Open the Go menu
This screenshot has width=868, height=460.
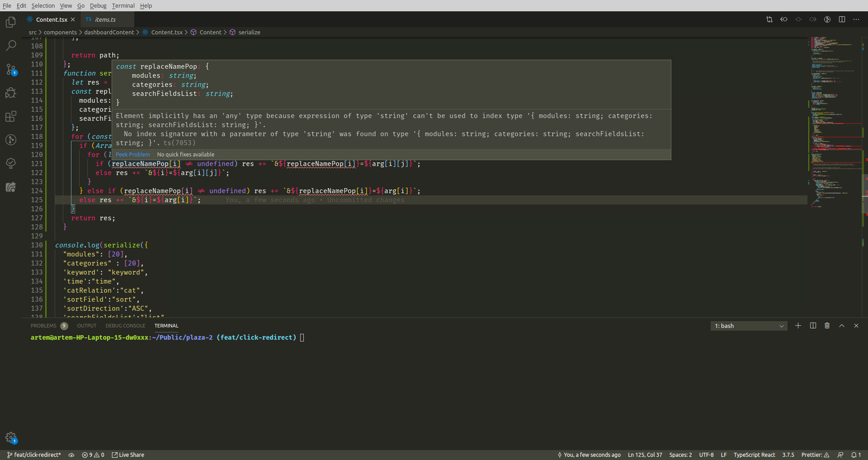tap(81, 5)
